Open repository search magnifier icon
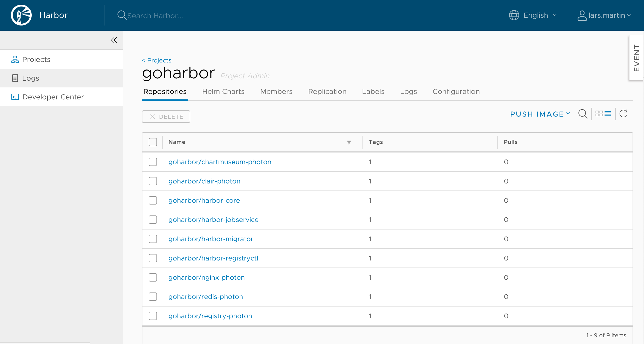The height and width of the screenshot is (344, 644). 583,114
